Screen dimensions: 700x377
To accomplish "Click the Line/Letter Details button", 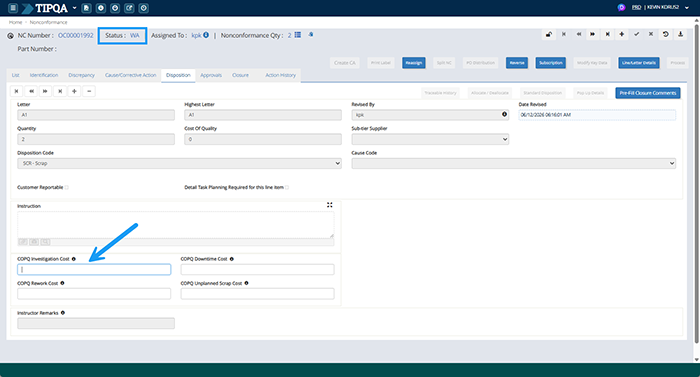I will [x=639, y=63].
